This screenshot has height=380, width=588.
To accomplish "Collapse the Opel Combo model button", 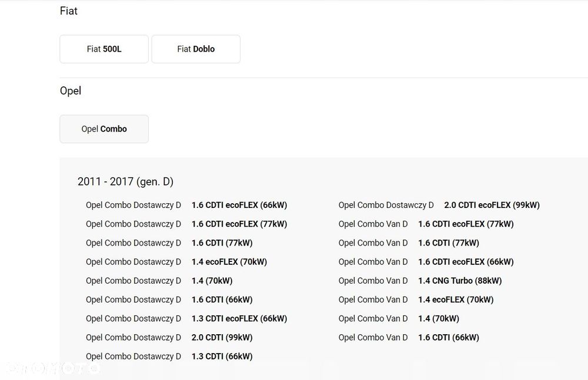I will click(104, 129).
